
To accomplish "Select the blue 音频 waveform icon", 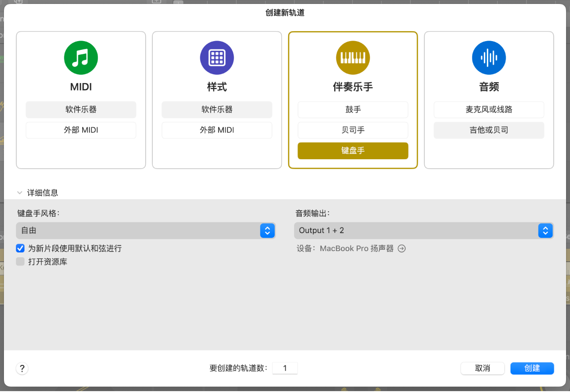I will [x=489, y=57].
